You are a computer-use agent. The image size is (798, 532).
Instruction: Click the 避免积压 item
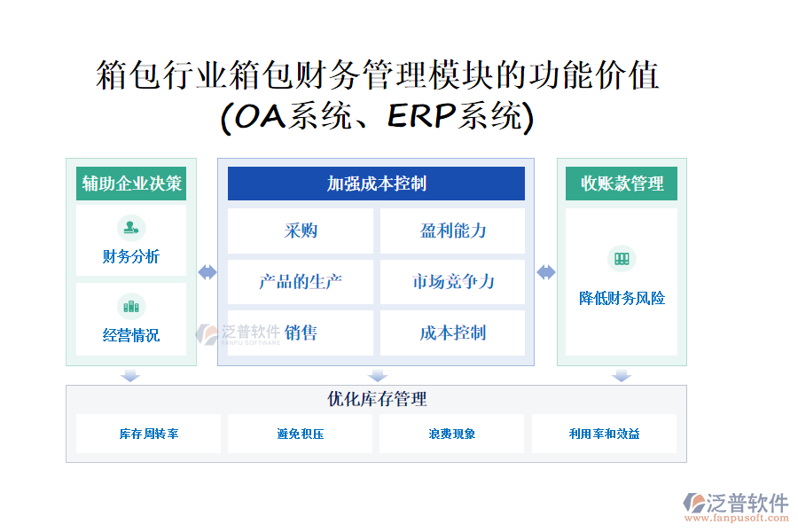pyautogui.click(x=300, y=434)
